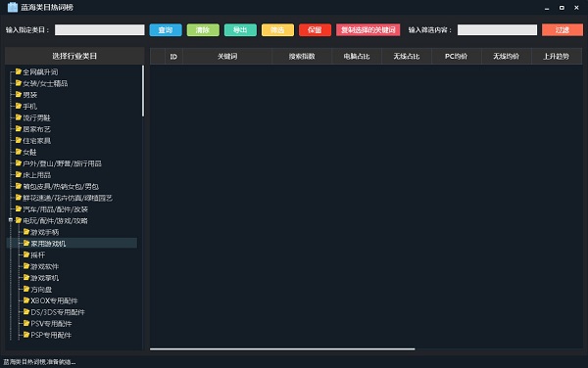Click the folder icon beside XBOX专用配件
Screen dimensions: 588x368
pos(26,300)
